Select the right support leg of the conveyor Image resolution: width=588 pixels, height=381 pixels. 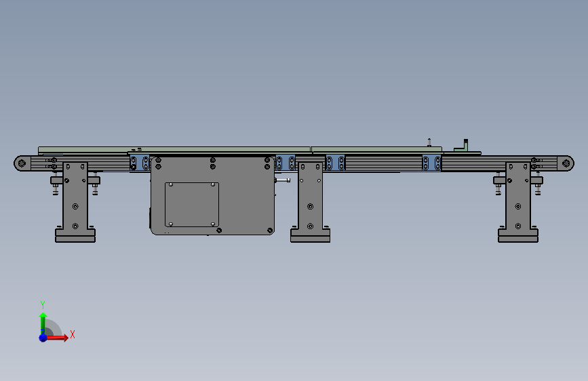click(x=518, y=202)
